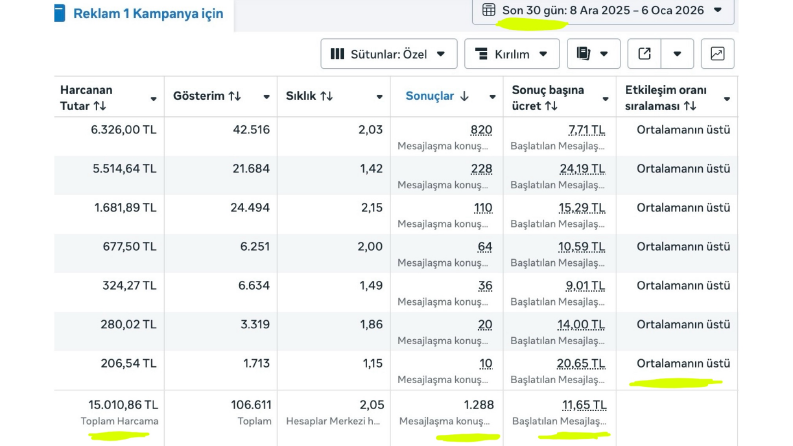The height and width of the screenshot is (446, 793).
Task: Open the Kırılım breakdown dropdown
Action: click(x=512, y=54)
